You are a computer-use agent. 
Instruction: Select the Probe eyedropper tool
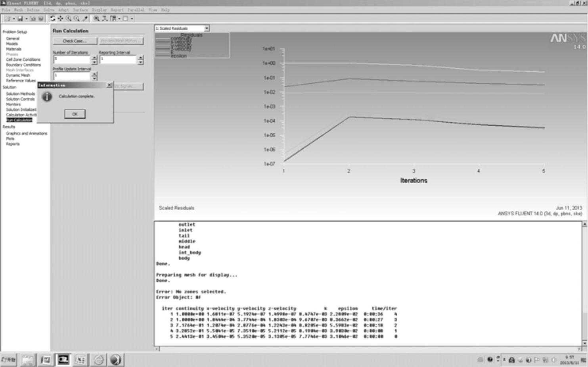[85, 19]
